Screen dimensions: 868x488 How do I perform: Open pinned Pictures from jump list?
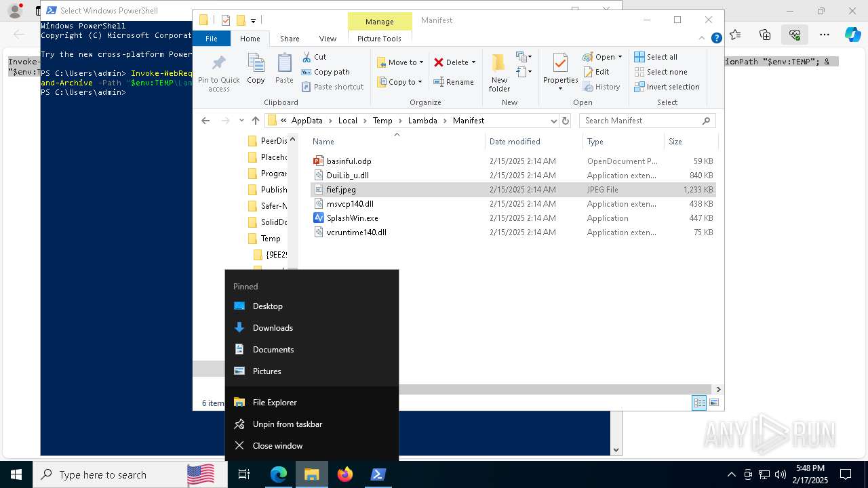312,371
